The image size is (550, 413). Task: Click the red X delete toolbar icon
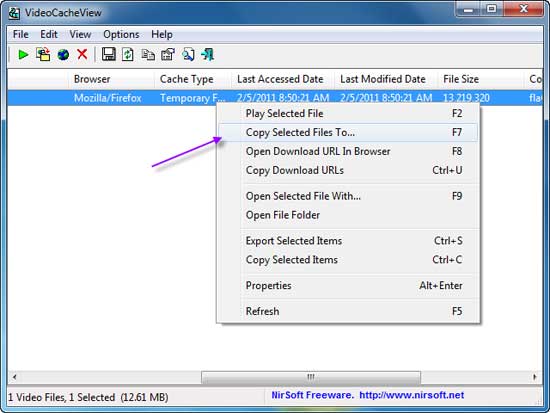click(x=82, y=54)
